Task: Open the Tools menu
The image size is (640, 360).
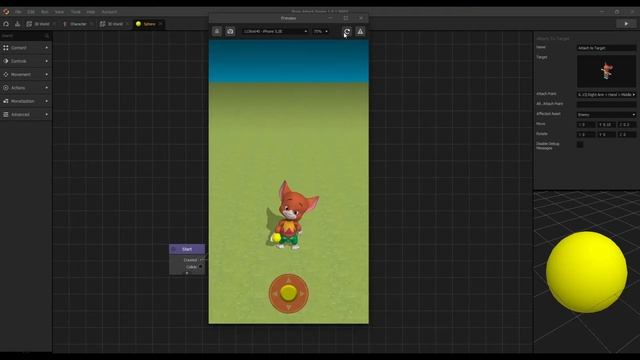Action: pos(76,12)
